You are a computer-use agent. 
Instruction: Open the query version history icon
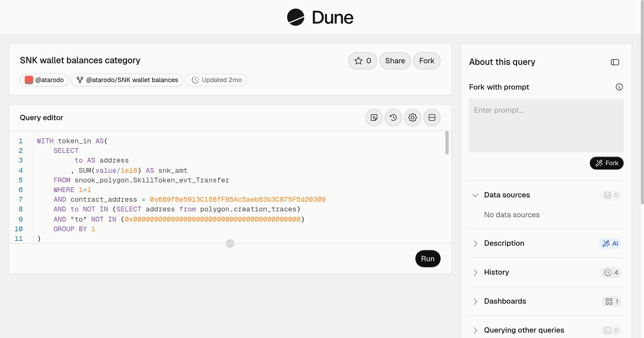click(x=393, y=117)
